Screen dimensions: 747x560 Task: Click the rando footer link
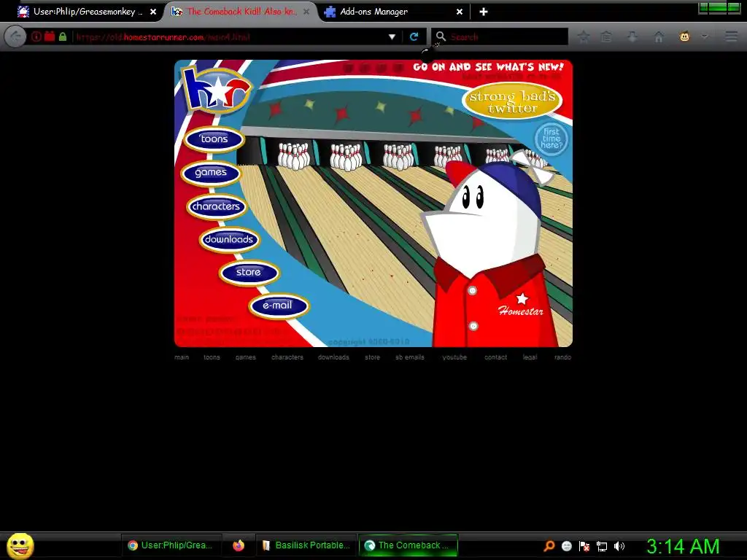point(562,357)
